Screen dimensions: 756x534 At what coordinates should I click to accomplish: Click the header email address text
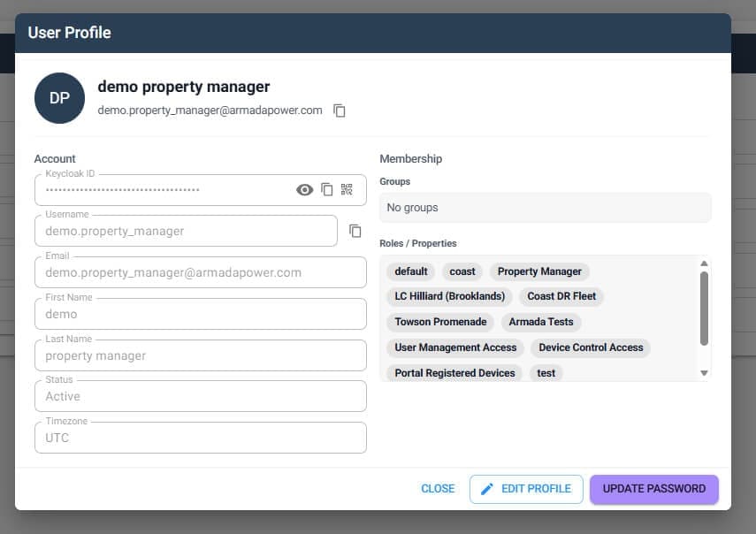click(x=210, y=111)
